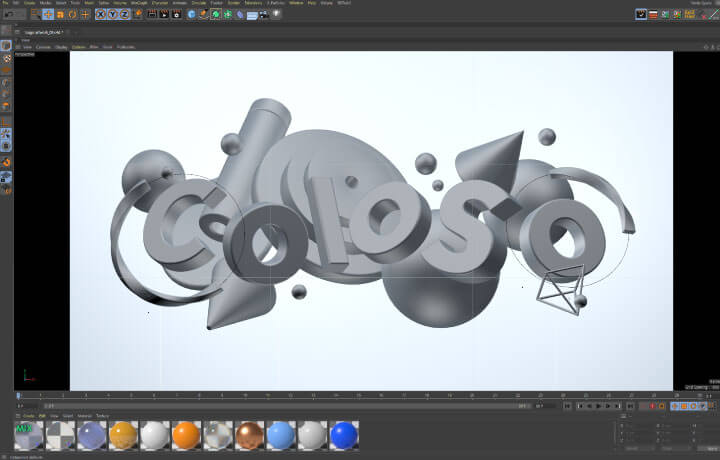Open the viewport Display menu
720x460 pixels.
61,47
